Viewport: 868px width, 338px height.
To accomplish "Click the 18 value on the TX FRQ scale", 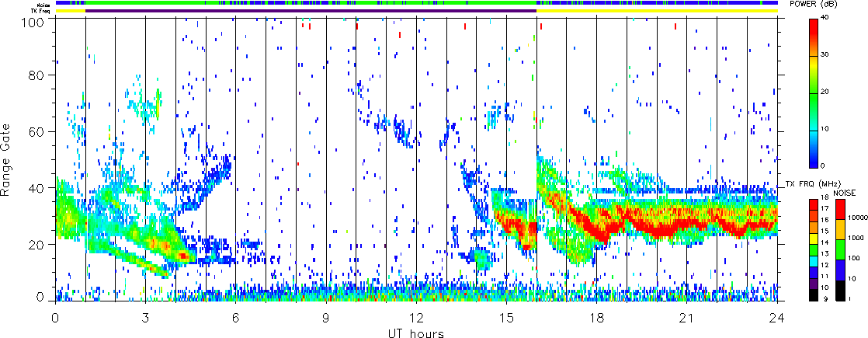I will point(825,197).
